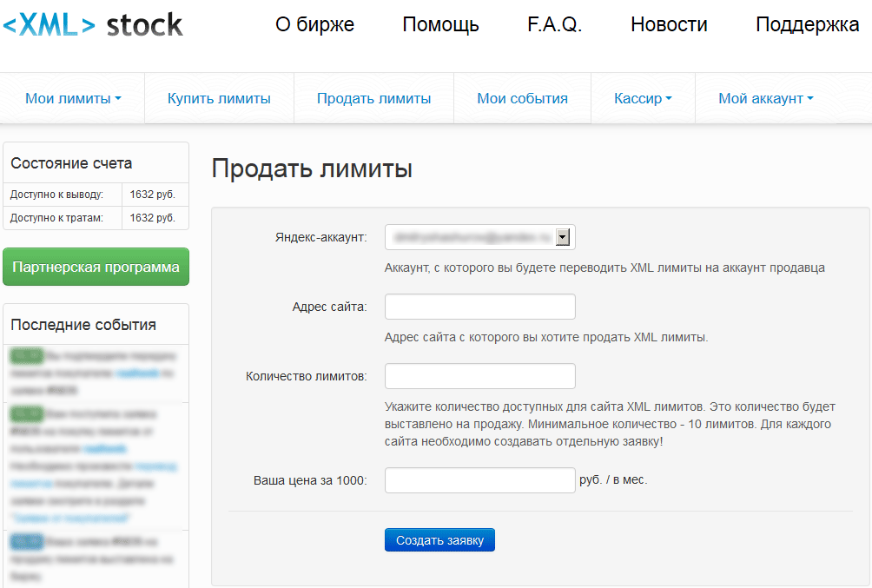Screen dimensions: 872x588
Task: Expand the Мои лимиты dropdown menu
Action: [73, 98]
